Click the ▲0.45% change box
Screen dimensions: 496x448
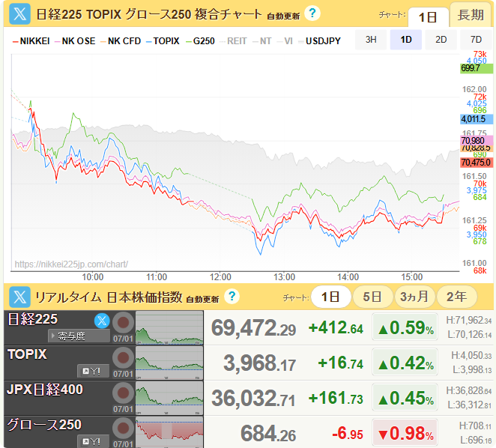pos(405,397)
